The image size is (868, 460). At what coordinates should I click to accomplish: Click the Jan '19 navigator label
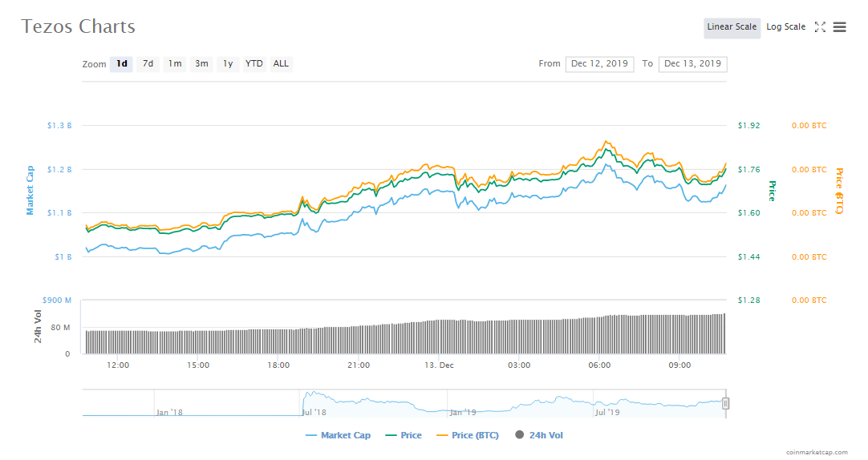(463, 412)
